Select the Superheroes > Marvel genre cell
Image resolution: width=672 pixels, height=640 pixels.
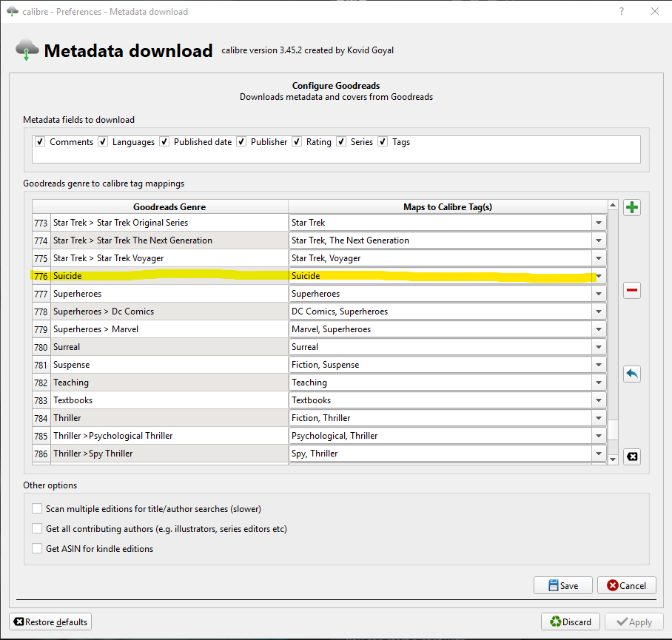(169, 329)
